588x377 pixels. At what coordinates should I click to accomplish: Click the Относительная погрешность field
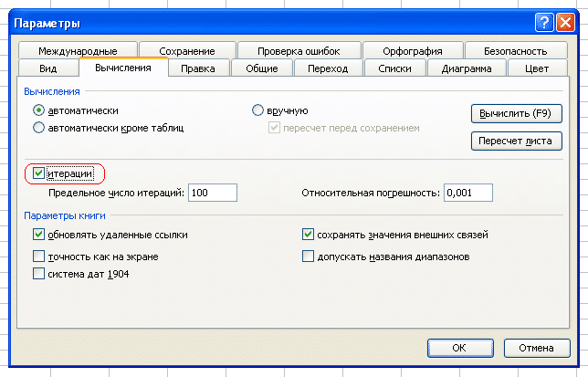[x=468, y=193]
